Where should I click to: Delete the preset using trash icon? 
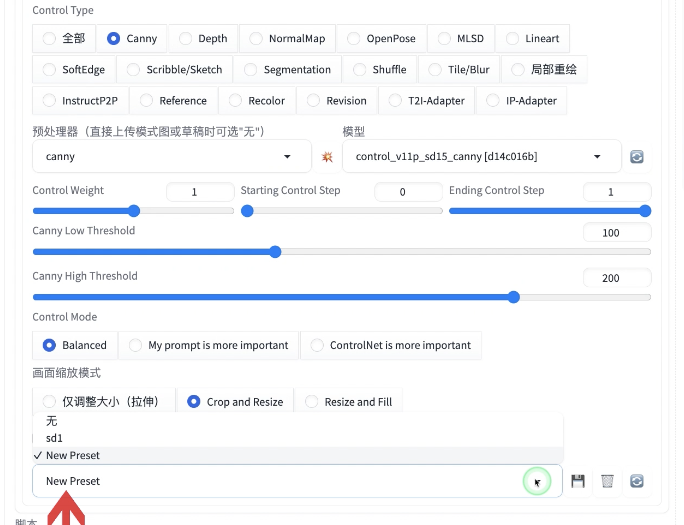pyautogui.click(x=607, y=481)
